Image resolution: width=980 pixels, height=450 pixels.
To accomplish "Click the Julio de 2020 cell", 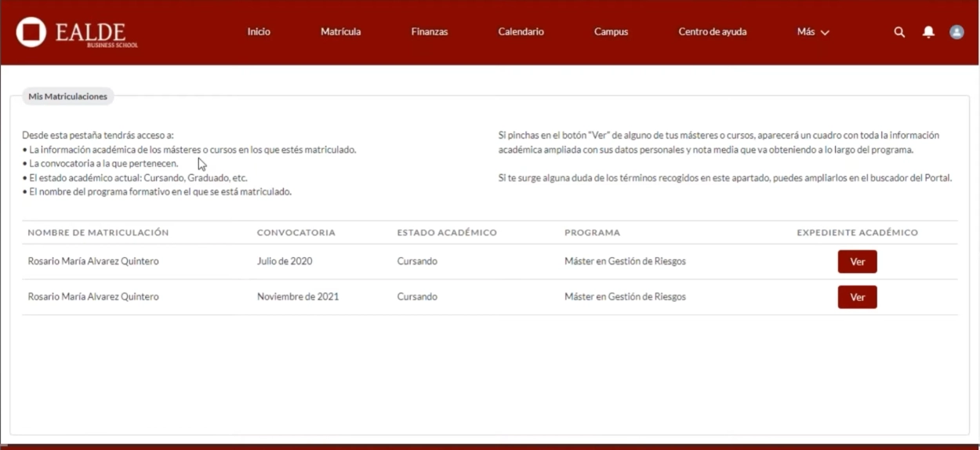I will tap(285, 261).
